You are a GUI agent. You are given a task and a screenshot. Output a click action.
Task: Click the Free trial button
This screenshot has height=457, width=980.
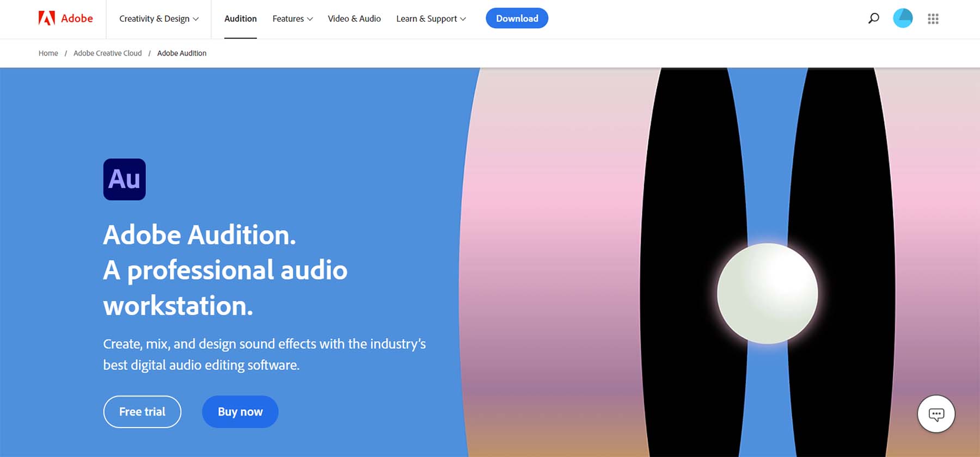point(142,412)
